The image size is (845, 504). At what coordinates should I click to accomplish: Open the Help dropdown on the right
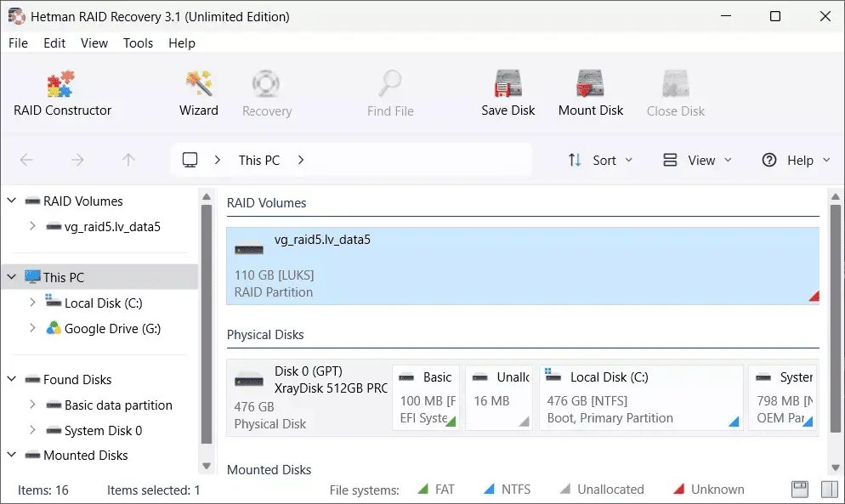pos(796,160)
